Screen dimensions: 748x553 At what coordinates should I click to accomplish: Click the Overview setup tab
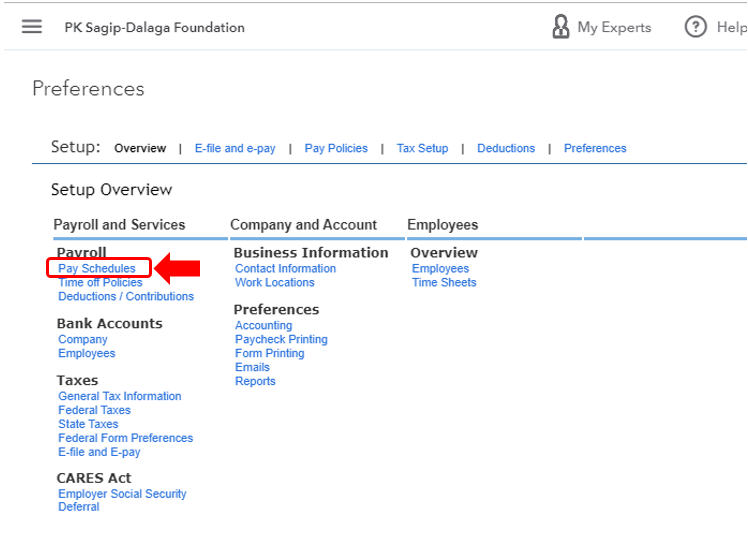(140, 148)
